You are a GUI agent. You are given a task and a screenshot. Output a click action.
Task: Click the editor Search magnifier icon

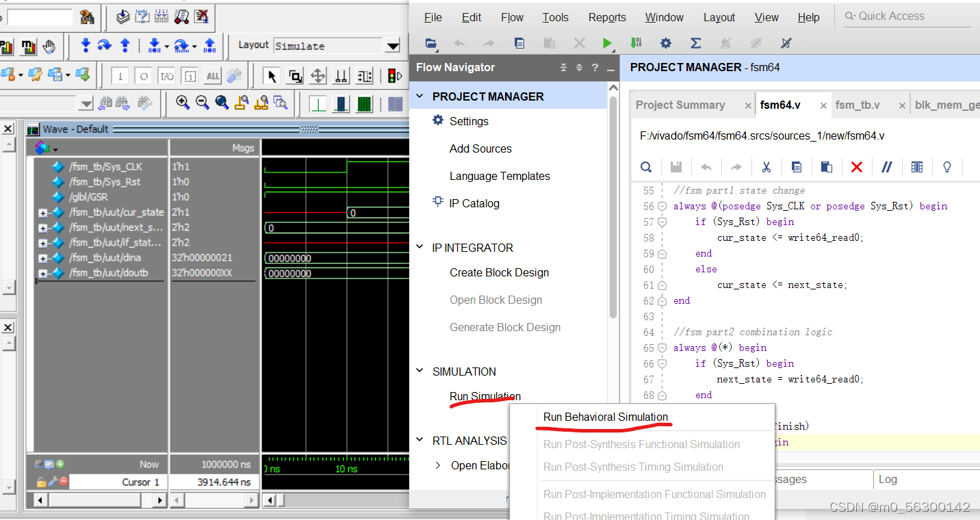tap(646, 167)
